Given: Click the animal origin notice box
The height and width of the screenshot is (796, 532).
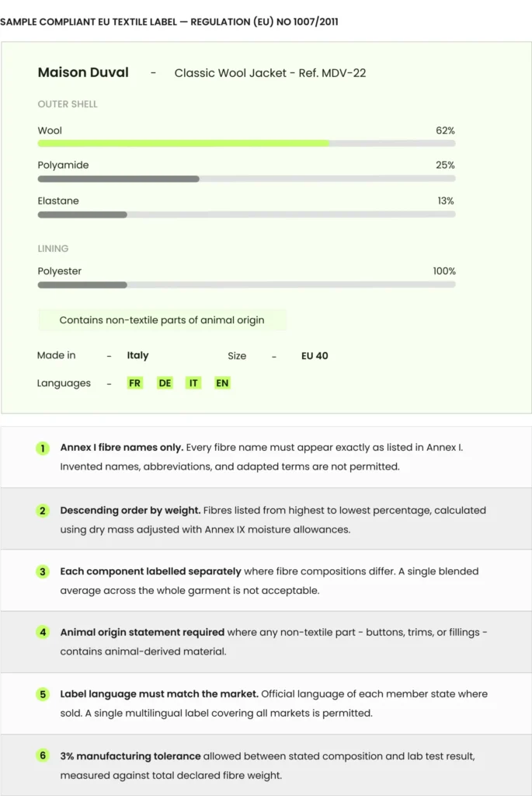Looking at the screenshot, I should (162, 320).
